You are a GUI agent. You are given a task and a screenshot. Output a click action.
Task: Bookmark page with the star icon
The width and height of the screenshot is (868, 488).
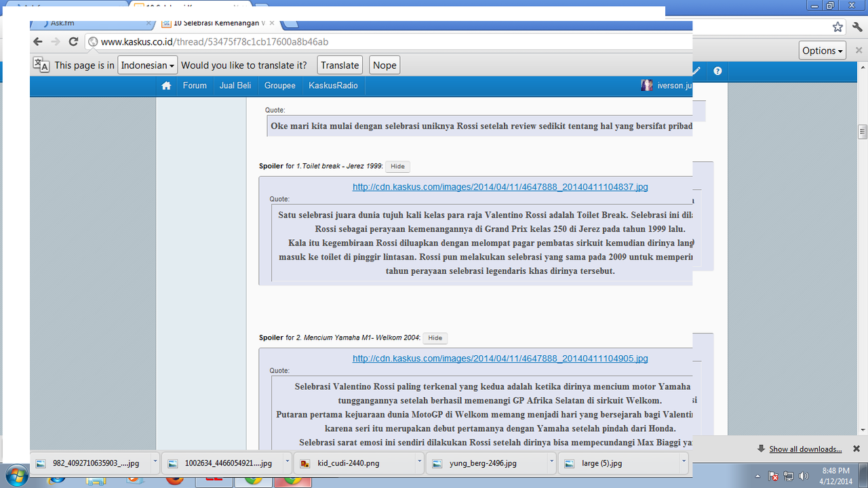click(838, 27)
